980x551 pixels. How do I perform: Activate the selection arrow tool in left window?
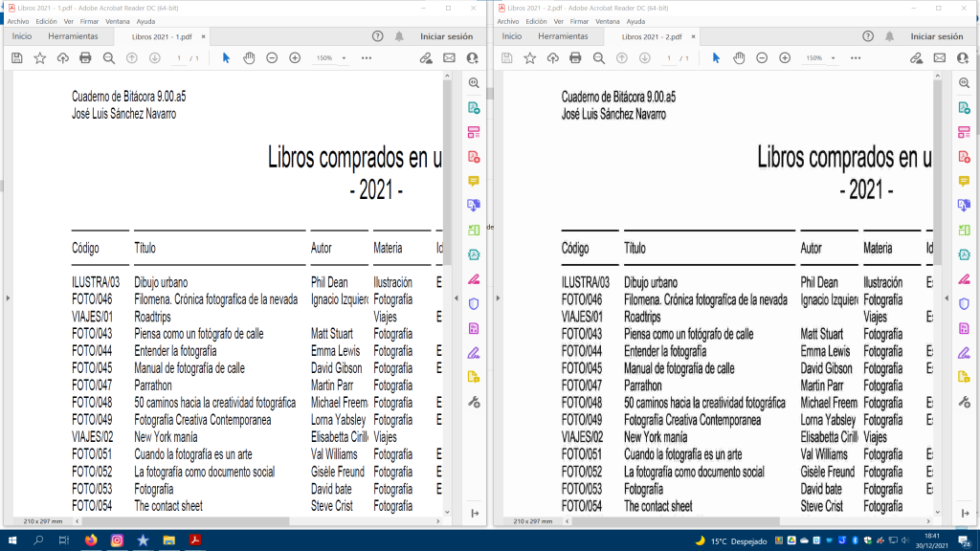226,58
